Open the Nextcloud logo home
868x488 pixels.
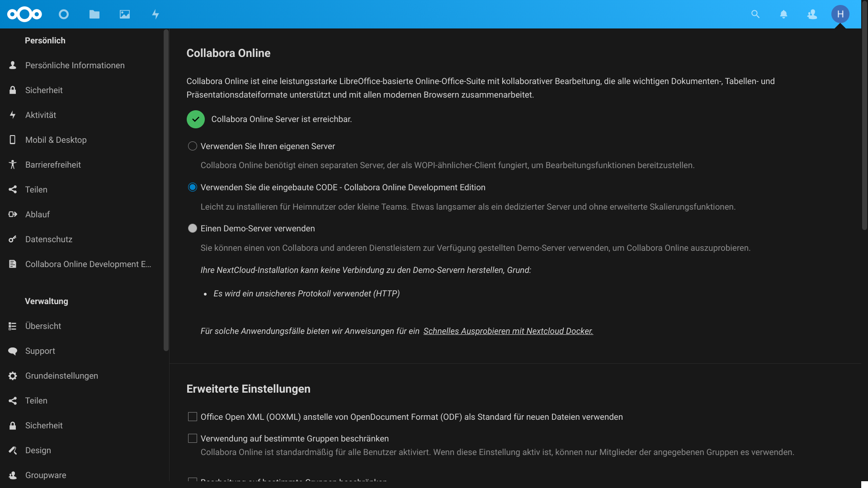[x=24, y=14]
